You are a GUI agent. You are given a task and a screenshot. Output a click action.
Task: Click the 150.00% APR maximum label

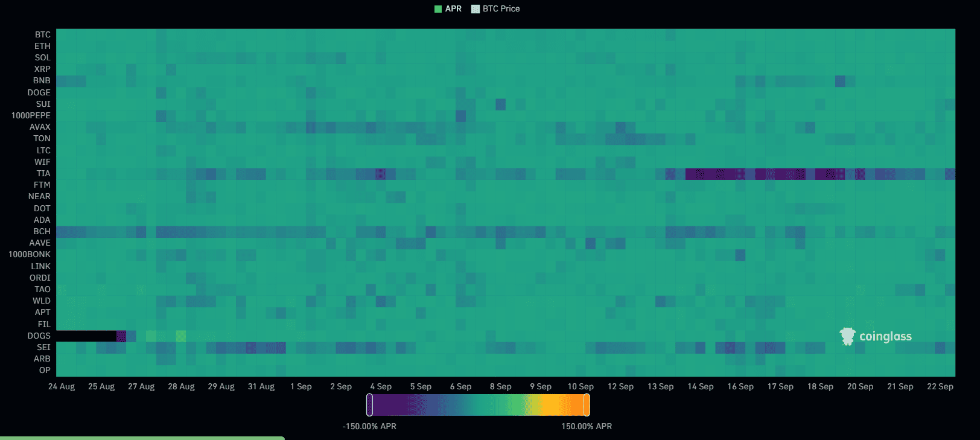point(587,426)
